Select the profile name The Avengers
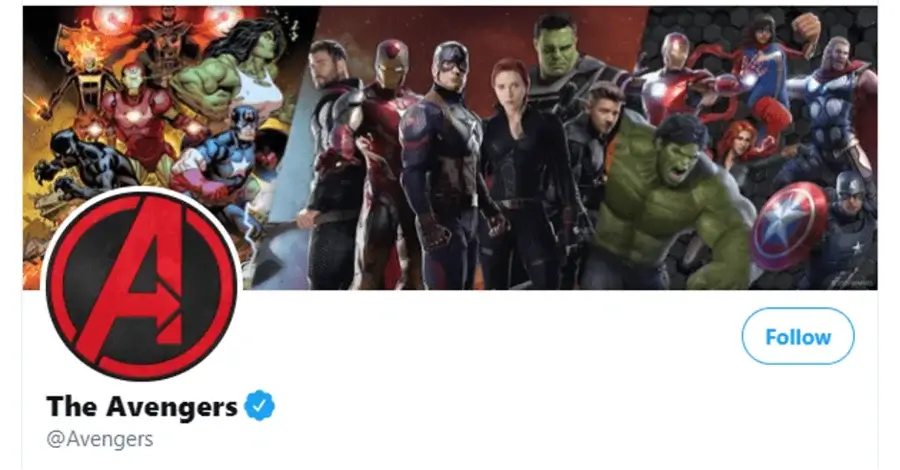 pyautogui.click(x=142, y=406)
